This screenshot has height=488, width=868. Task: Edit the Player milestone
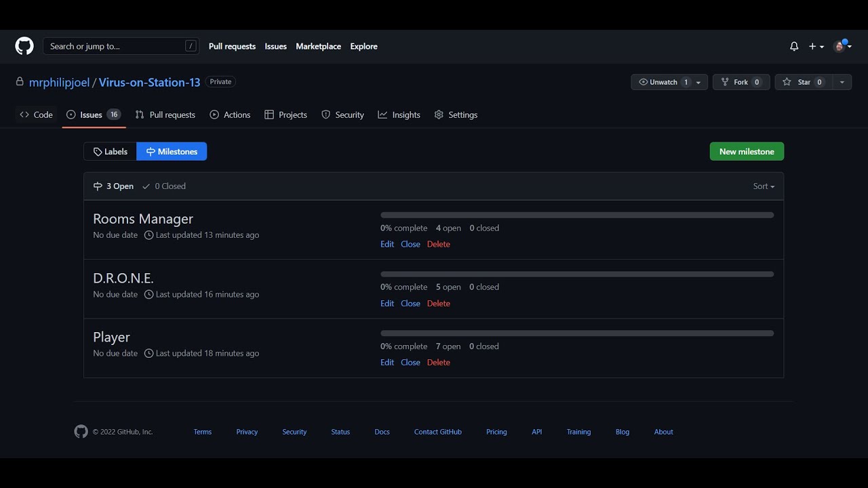click(387, 362)
